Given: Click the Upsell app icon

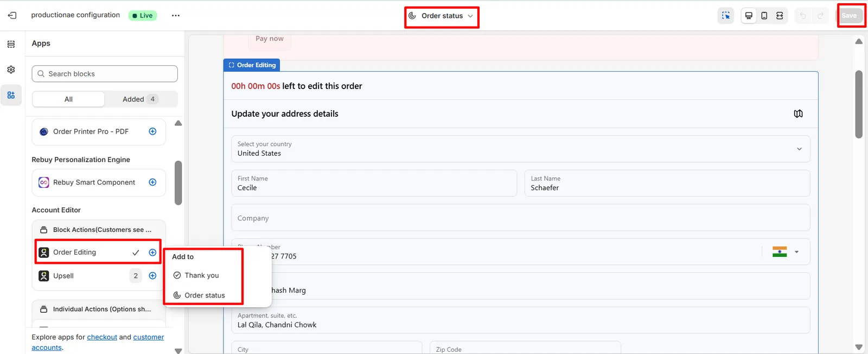Looking at the screenshot, I should (x=44, y=276).
